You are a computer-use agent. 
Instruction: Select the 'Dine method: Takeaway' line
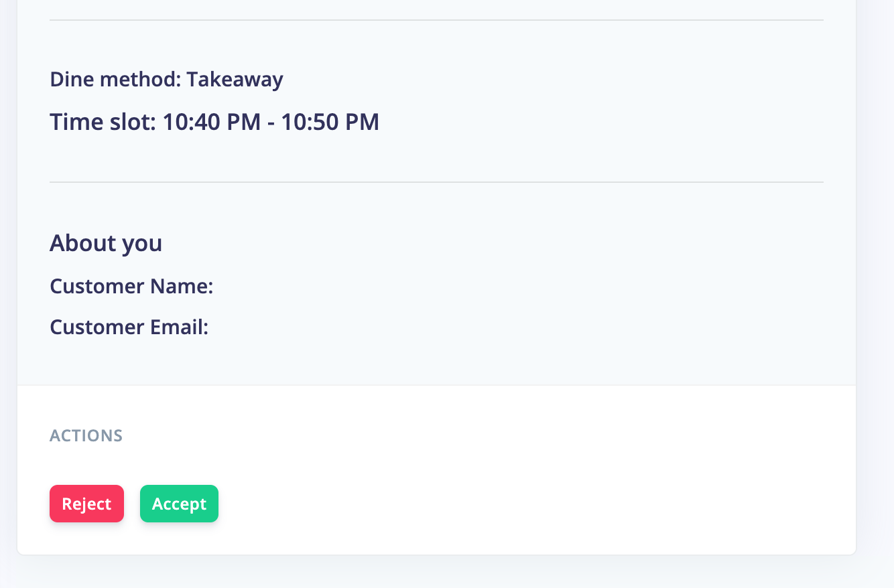click(166, 80)
